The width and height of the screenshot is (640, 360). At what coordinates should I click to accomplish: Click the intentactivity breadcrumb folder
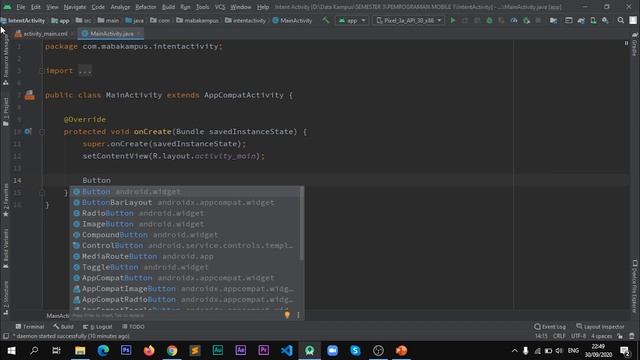(245, 20)
